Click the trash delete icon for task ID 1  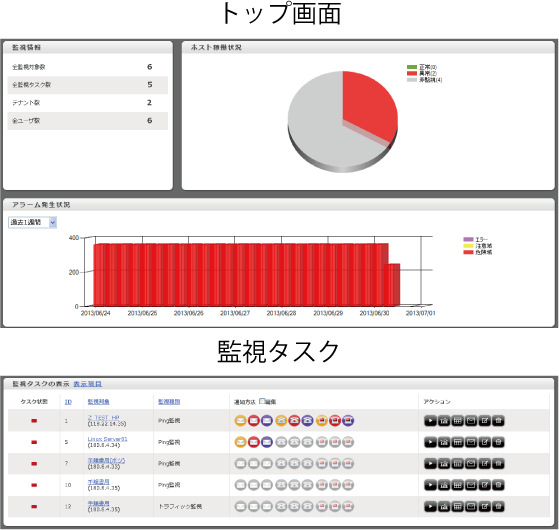(x=498, y=421)
